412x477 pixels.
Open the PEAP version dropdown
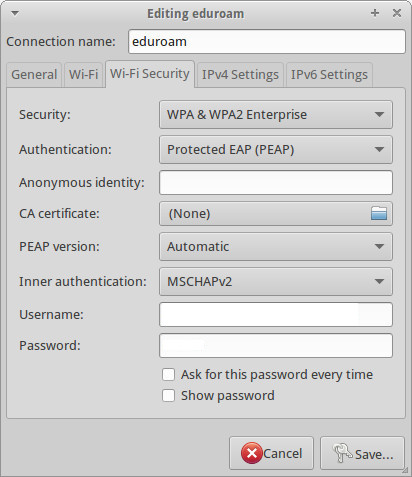[x=276, y=247]
